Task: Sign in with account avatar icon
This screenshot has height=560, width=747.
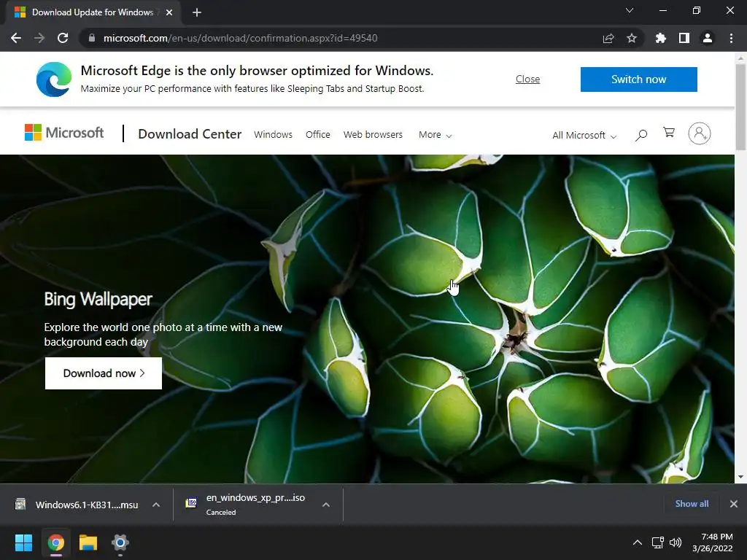Action: (700, 134)
